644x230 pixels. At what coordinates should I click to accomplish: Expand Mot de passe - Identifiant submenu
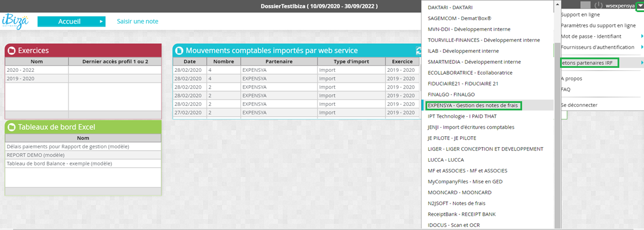(641, 36)
